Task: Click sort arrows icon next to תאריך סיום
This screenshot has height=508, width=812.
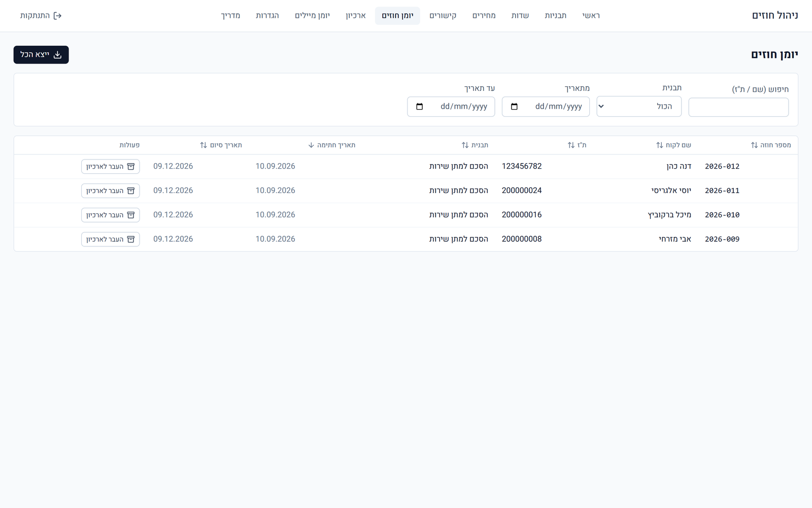Action: 204,145
